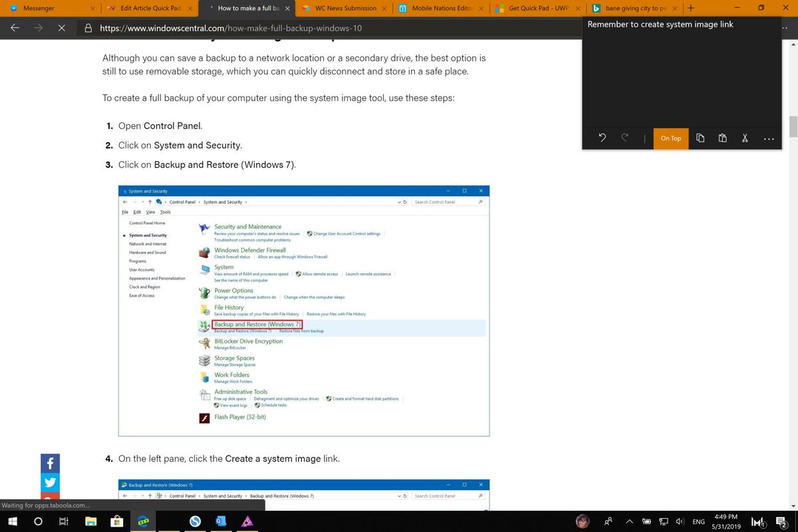
Task: Open the volume control in the tray
Action: (x=679, y=521)
